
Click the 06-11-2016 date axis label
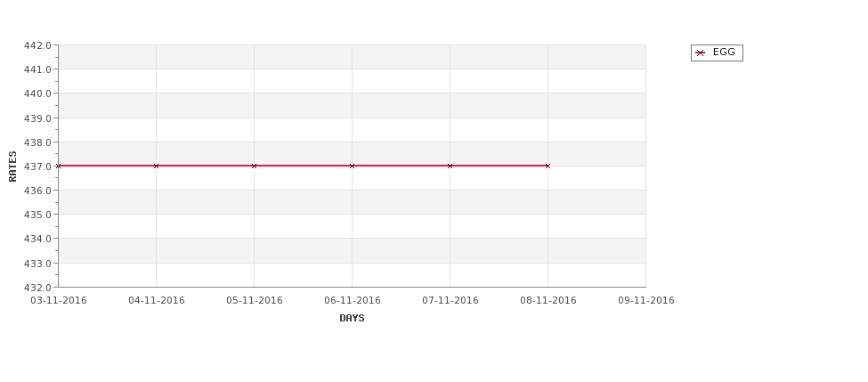coord(353,300)
